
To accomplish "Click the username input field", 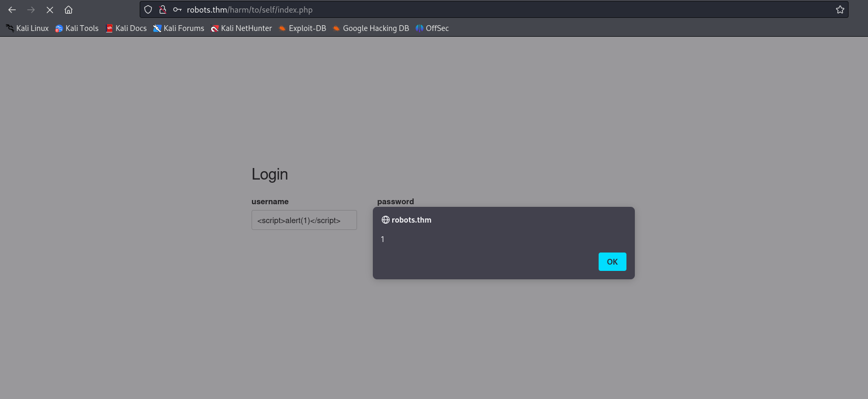I will (304, 220).
